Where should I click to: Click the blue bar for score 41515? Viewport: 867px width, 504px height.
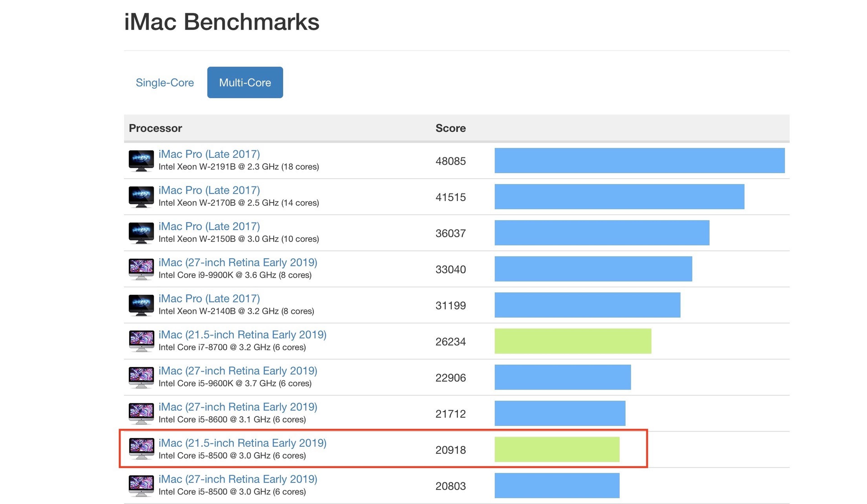(x=619, y=197)
